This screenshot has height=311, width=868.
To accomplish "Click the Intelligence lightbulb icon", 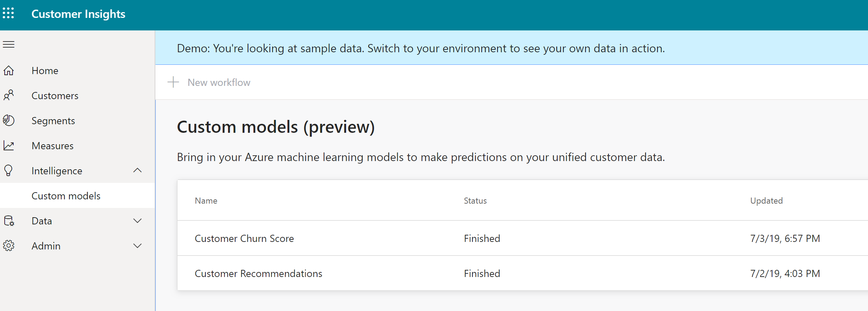I will pos(9,170).
